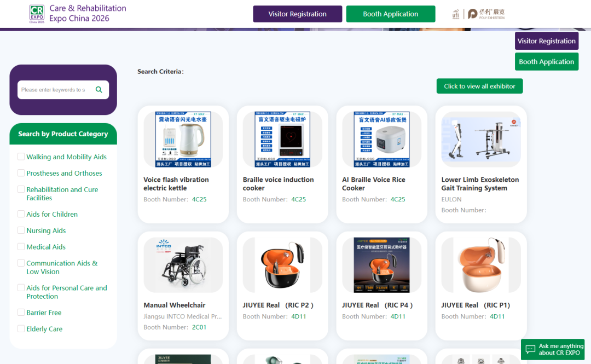
Task: Check the Walking and Mobility Aids checkbox
Action: tap(21, 157)
